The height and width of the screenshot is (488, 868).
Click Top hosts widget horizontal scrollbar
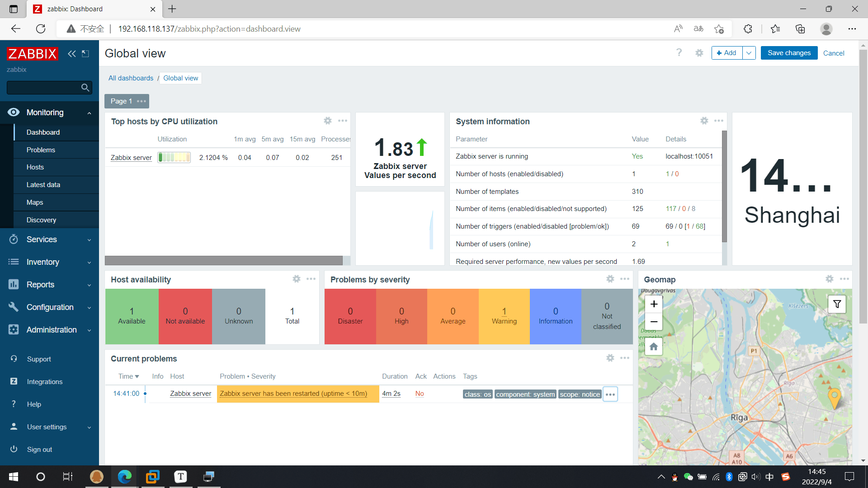click(224, 261)
